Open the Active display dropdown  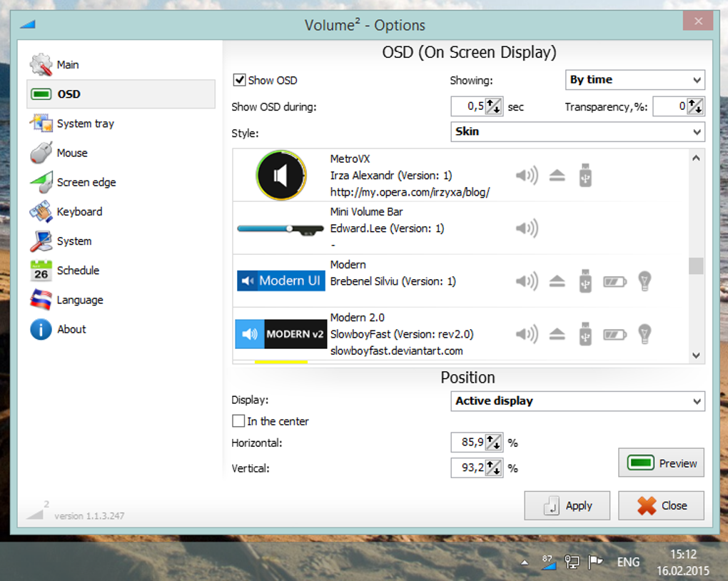(x=577, y=401)
